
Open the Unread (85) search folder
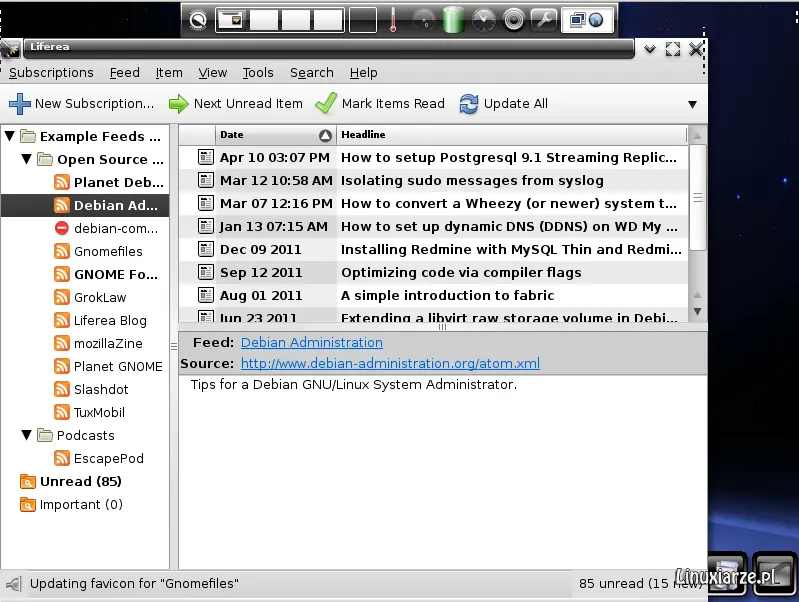tap(70, 481)
